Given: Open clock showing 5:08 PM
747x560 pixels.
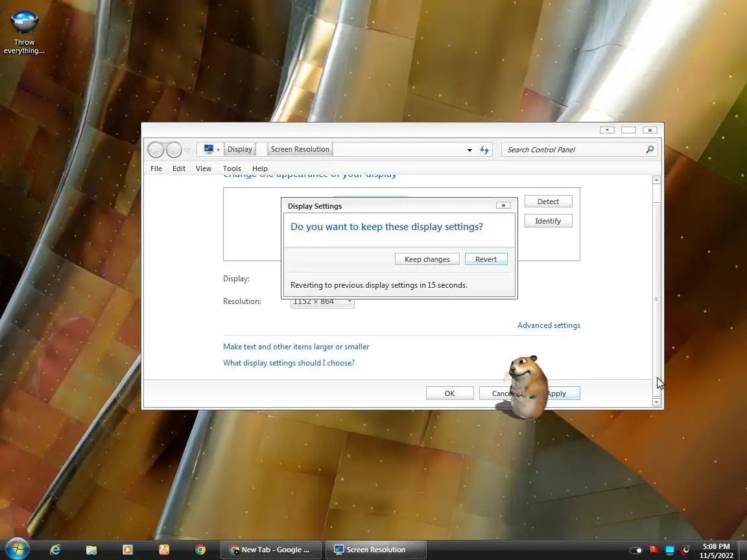Looking at the screenshot, I should coord(716,550).
